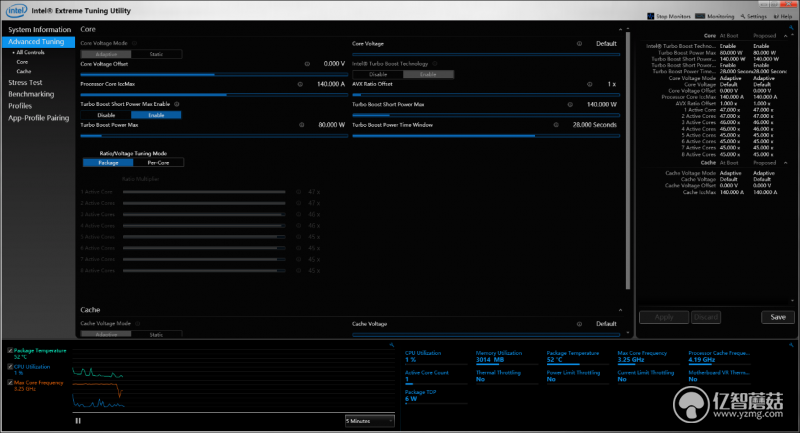This screenshot has width=800, height=433.
Task: Click the Stop Monitors waveform icon
Action: tap(651, 16)
